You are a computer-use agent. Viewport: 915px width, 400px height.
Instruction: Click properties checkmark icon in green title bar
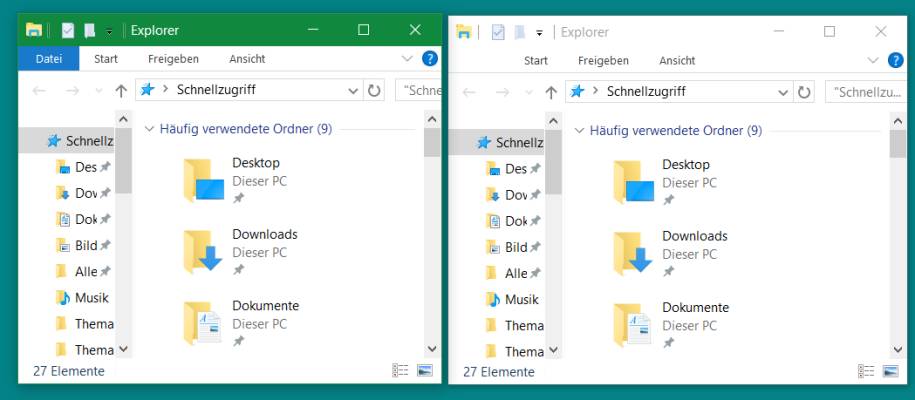point(68,30)
